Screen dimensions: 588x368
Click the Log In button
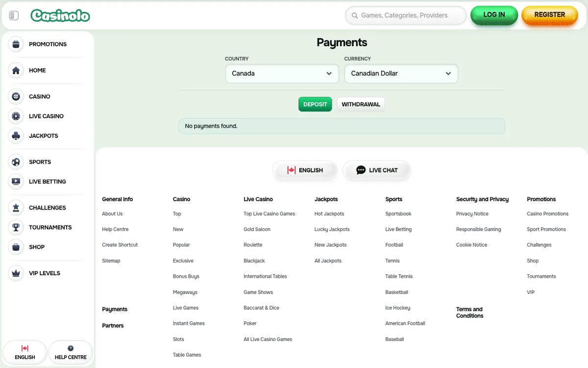(x=494, y=15)
